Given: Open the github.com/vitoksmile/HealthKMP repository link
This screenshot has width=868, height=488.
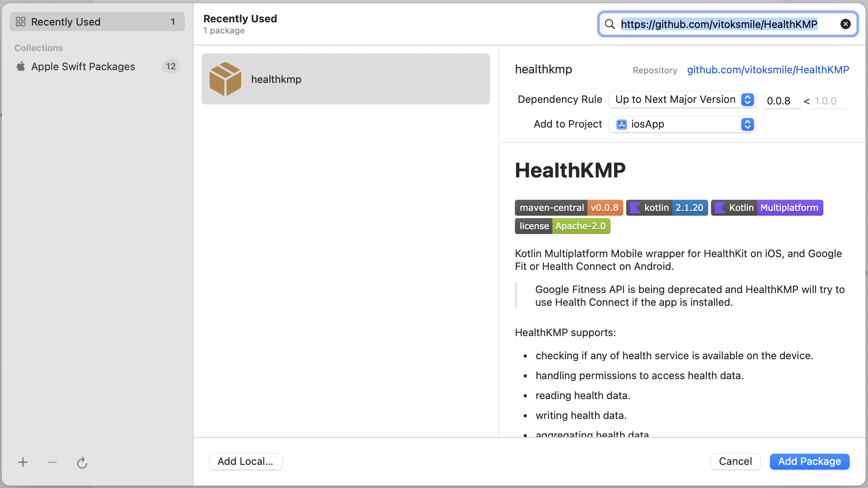Looking at the screenshot, I should [768, 70].
